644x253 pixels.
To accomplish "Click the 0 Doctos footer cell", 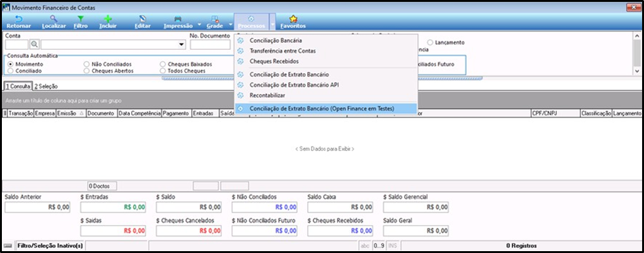I will (102, 186).
